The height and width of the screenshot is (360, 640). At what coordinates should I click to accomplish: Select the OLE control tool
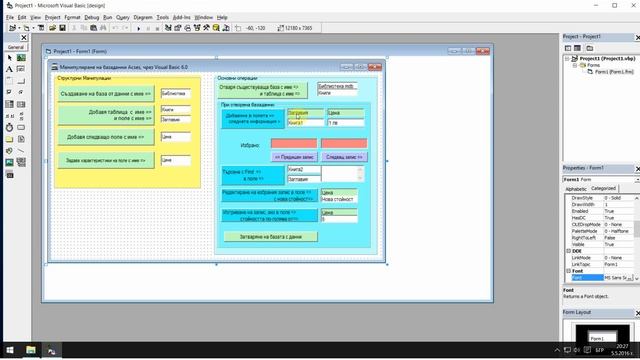(x=9, y=175)
